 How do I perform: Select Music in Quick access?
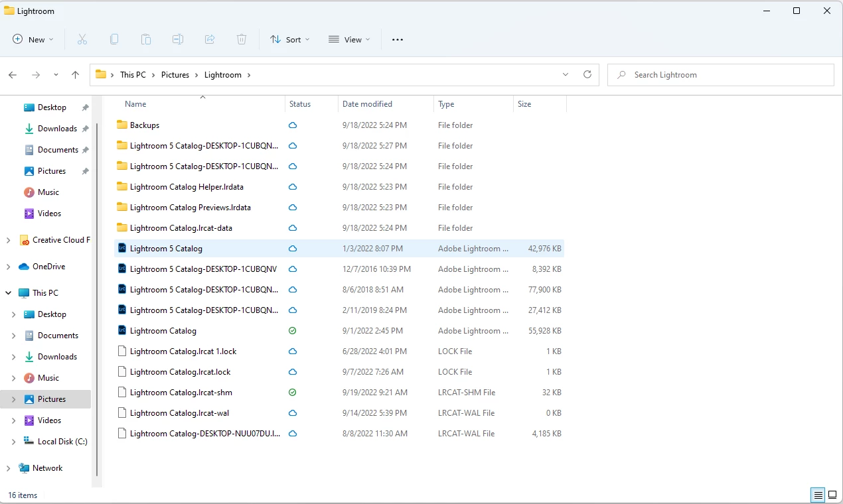48,192
